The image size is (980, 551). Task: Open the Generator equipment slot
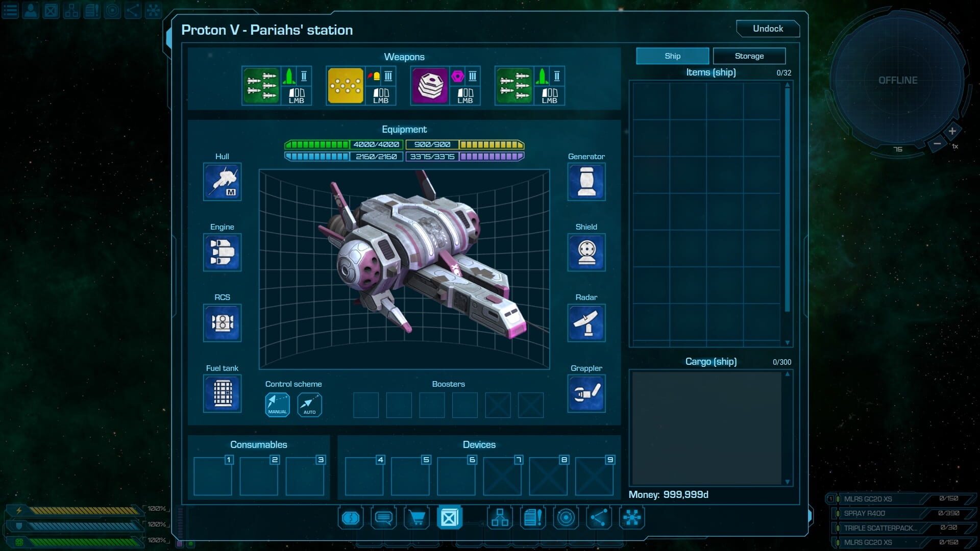point(586,182)
